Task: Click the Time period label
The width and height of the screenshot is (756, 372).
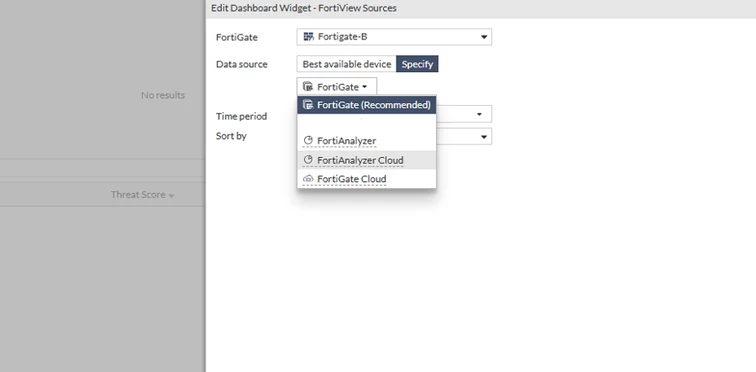Action: [x=242, y=116]
